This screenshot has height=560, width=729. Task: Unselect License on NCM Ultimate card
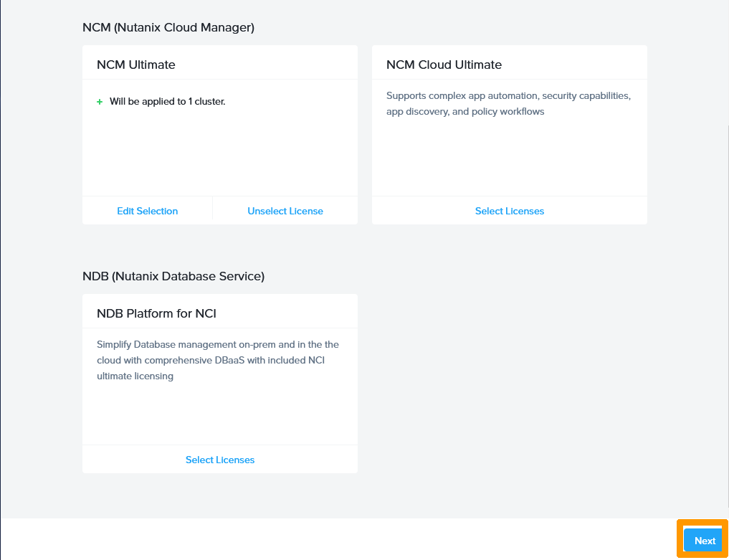(x=285, y=211)
